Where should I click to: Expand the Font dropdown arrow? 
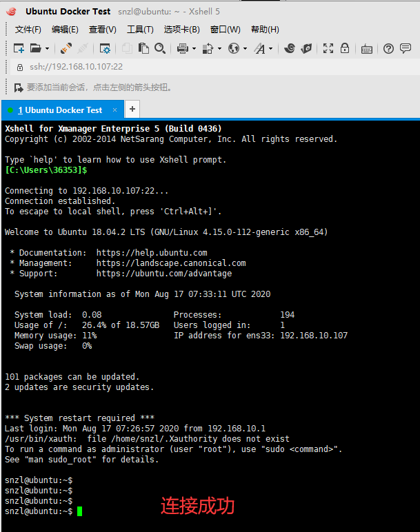(270, 48)
